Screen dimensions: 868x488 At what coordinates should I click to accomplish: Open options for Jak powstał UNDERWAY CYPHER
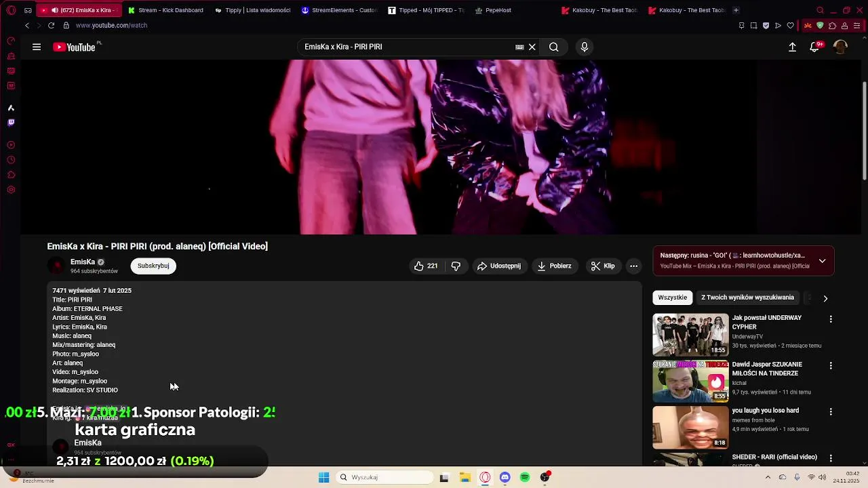coord(831,319)
